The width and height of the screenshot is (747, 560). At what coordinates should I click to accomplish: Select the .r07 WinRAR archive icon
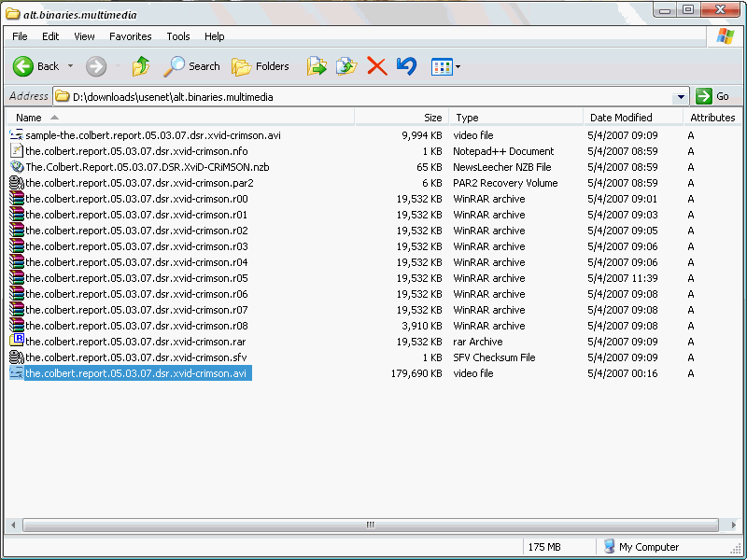point(17,310)
